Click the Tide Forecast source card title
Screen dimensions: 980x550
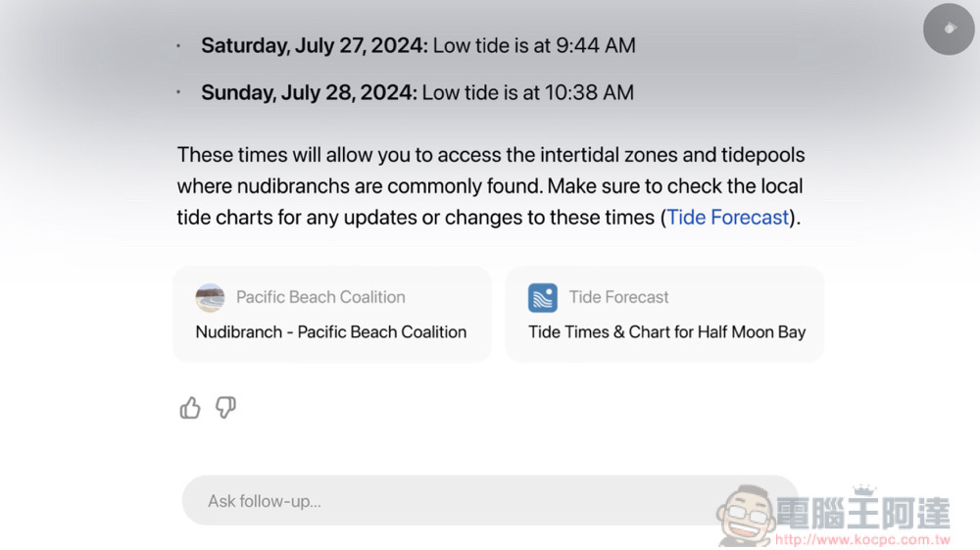(618, 297)
